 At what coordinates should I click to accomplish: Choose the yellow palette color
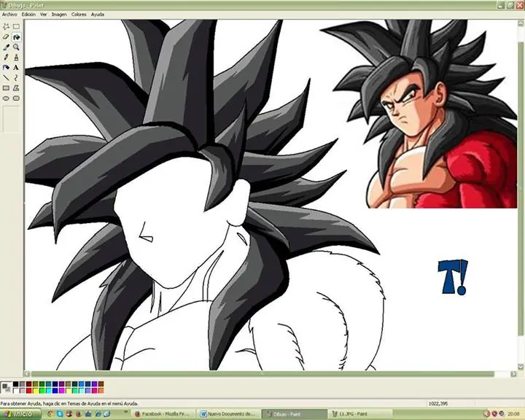tap(36, 391)
